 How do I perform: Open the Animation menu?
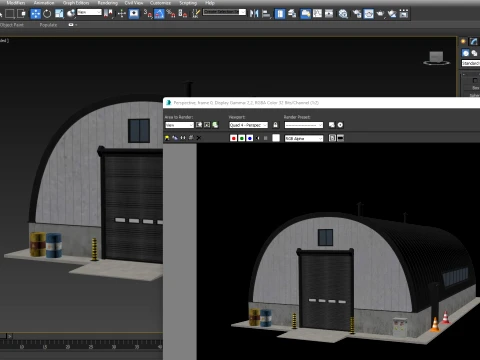[x=44, y=3]
